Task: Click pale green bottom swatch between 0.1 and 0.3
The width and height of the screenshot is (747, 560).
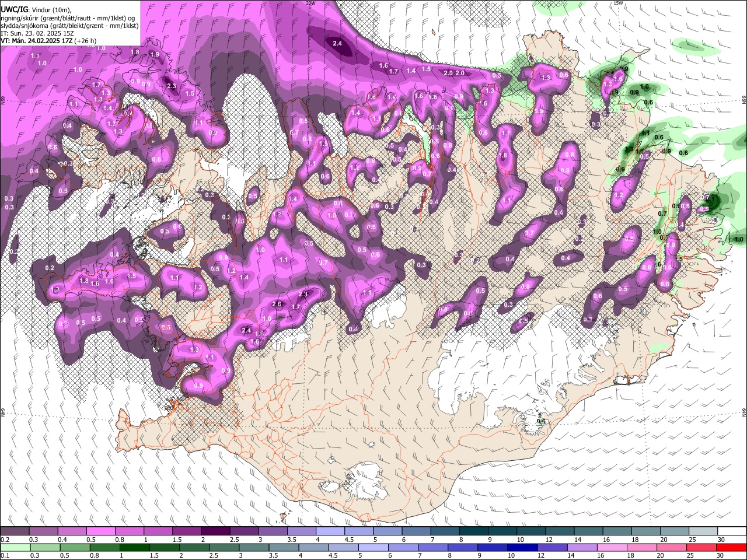Action: [x=15, y=548]
